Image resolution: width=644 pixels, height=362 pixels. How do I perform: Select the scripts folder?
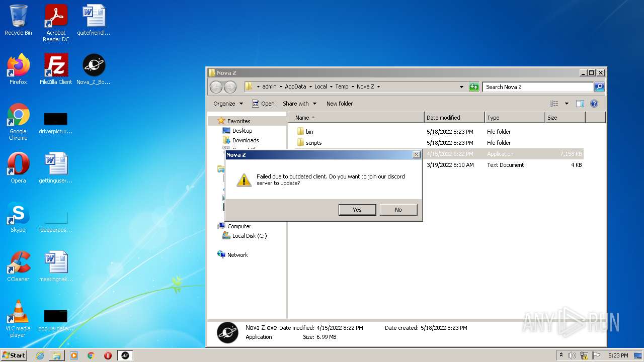(x=313, y=143)
